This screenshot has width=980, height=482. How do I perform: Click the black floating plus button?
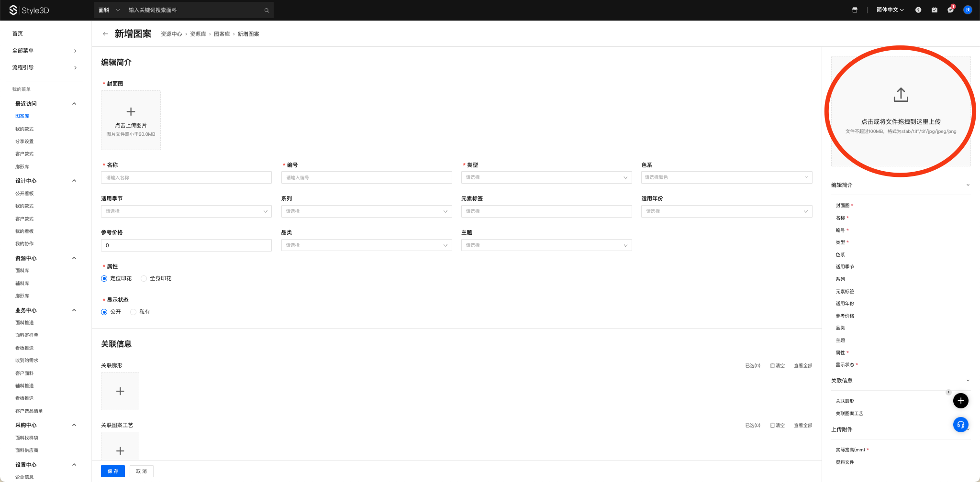coord(960,401)
